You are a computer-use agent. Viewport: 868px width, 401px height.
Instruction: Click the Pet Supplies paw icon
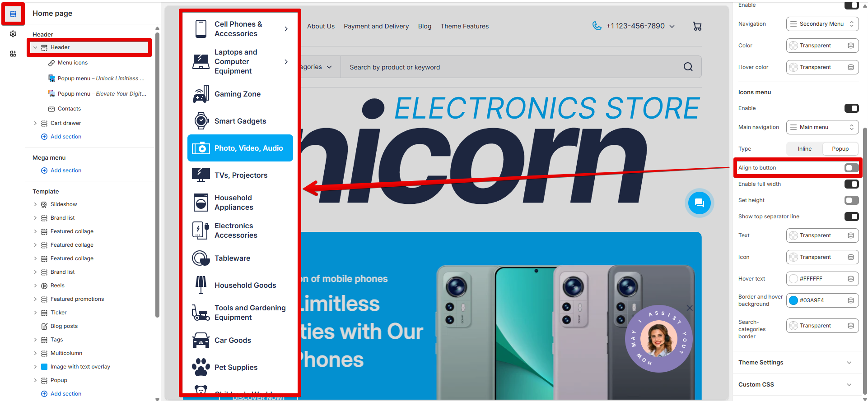[x=201, y=367]
